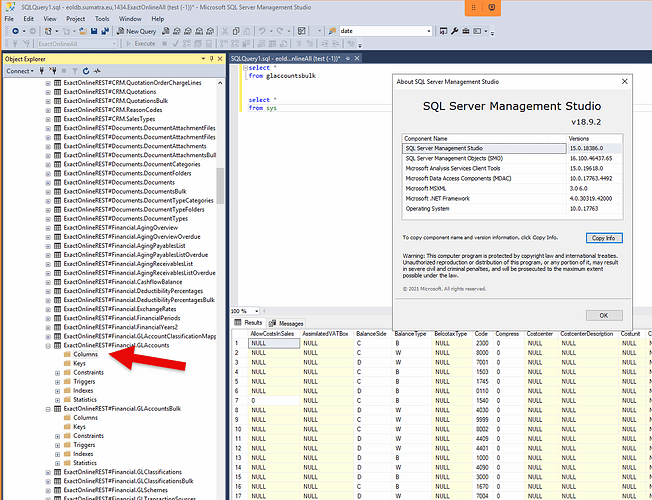
Task: Select the Columns folder under Financial.GLAccounts
Action: tap(85, 354)
